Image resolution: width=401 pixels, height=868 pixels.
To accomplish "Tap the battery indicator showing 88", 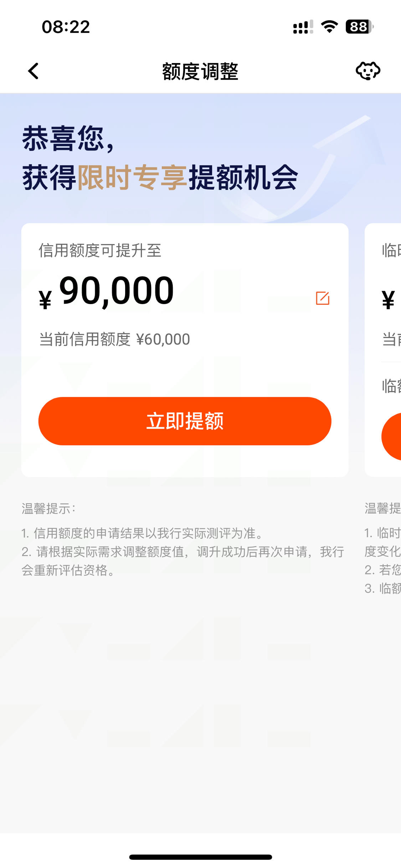I will pyautogui.click(x=359, y=27).
